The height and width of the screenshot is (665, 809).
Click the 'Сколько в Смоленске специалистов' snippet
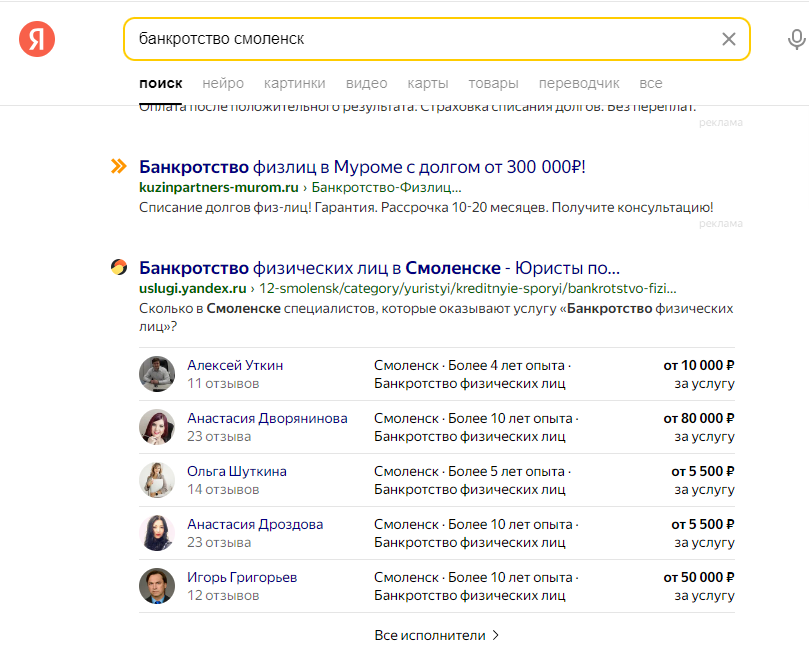[x=436, y=317]
